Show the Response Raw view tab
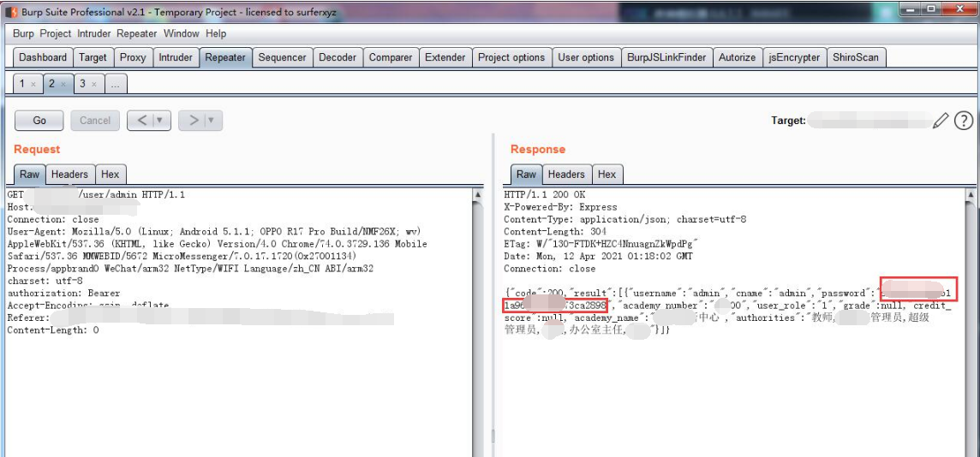The width and height of the screenshot is (980, 457). coord(526,175)
